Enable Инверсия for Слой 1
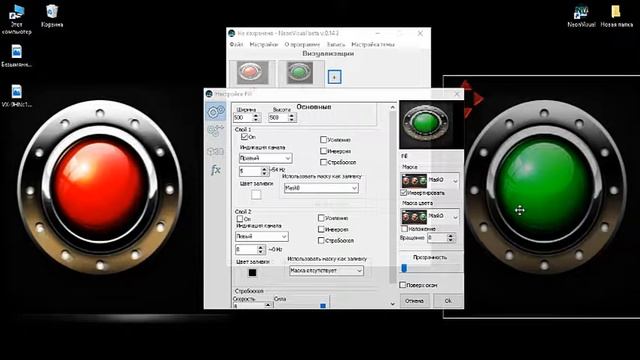This screenshot has width=640, height=360. [323, 151]
